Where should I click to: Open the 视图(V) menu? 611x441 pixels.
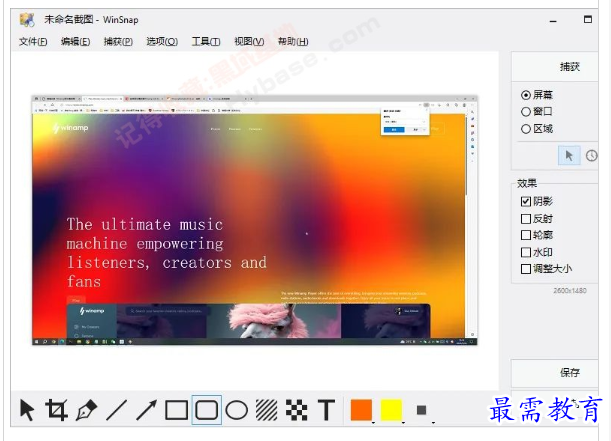click(x=249, y=41)
